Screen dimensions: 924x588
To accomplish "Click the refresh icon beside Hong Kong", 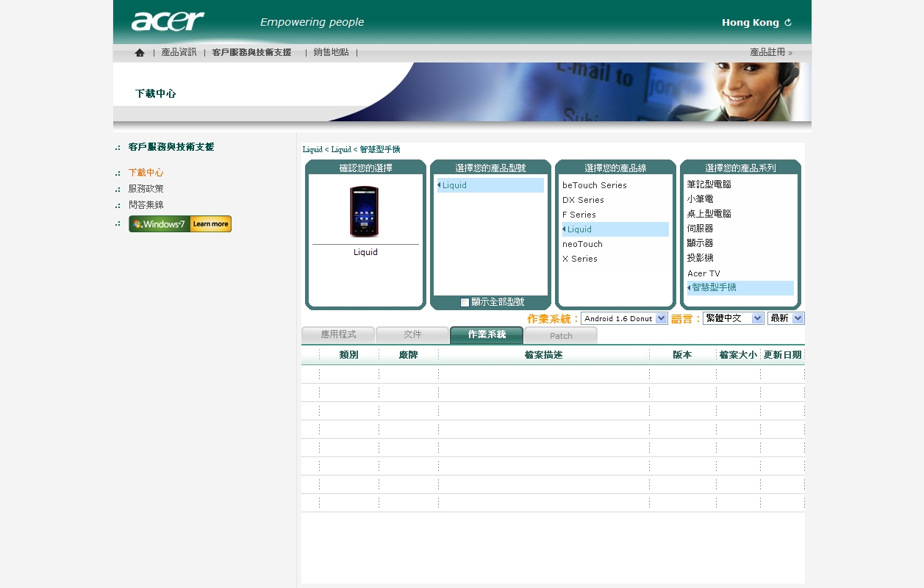I will [x=788, y=23].
